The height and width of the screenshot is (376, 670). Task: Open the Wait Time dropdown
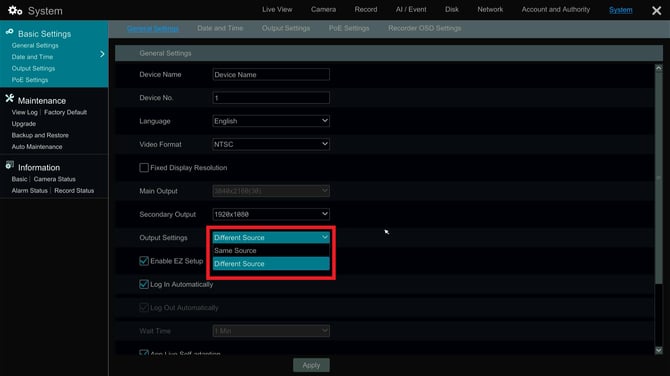[271, 331]
